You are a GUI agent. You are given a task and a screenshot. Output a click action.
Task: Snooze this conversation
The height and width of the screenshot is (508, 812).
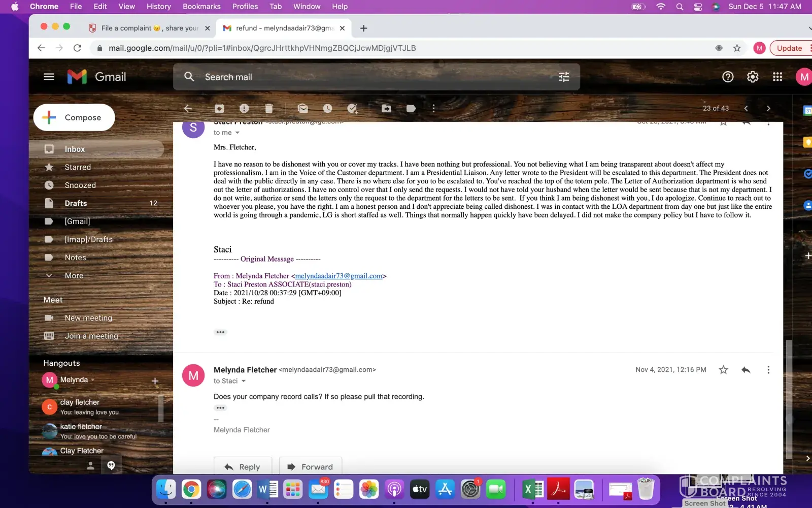click(328, 108)
